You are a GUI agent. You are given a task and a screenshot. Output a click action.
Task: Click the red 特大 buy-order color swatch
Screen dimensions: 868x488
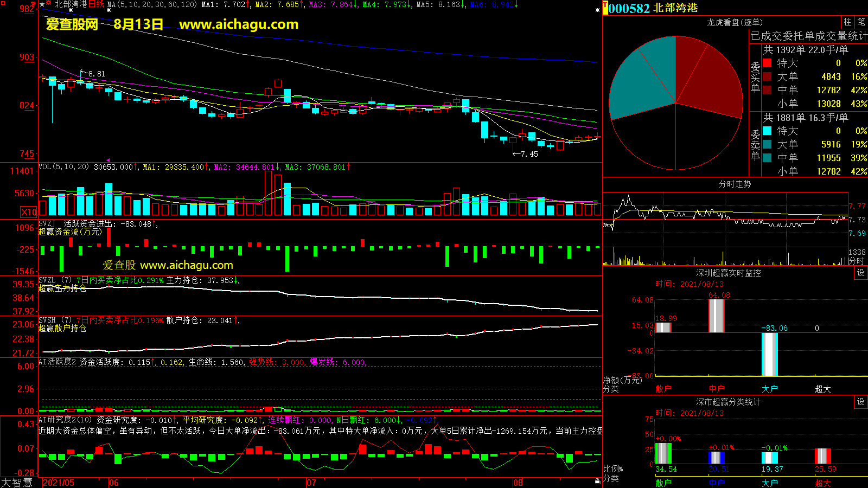pos(767,63)
